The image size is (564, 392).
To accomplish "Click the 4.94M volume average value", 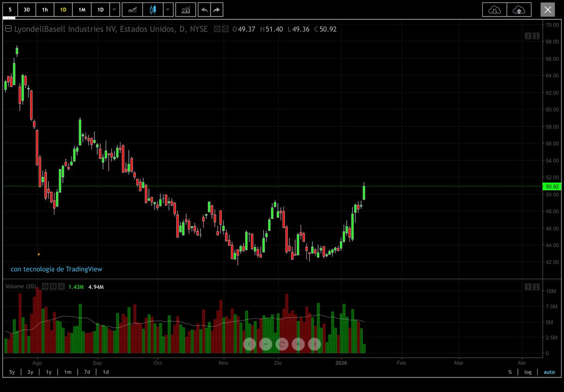I will [96, 287].
